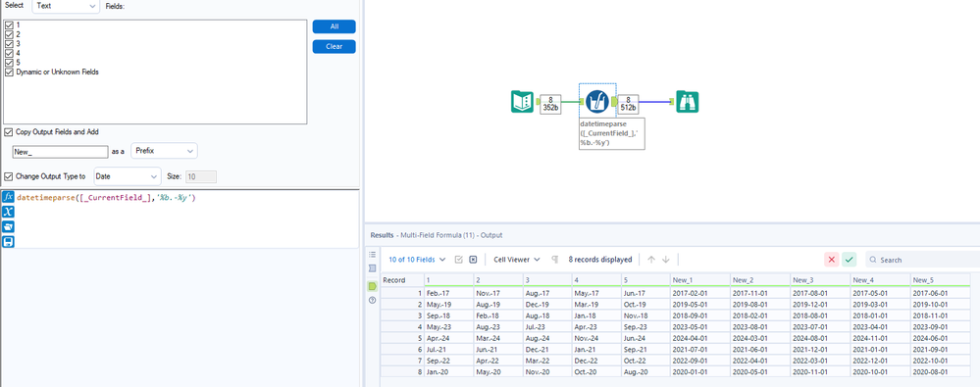The width and height of the screenshot is (980, 387).
Task: Click the Clear button to deselect fields
Action: (335, 47)
